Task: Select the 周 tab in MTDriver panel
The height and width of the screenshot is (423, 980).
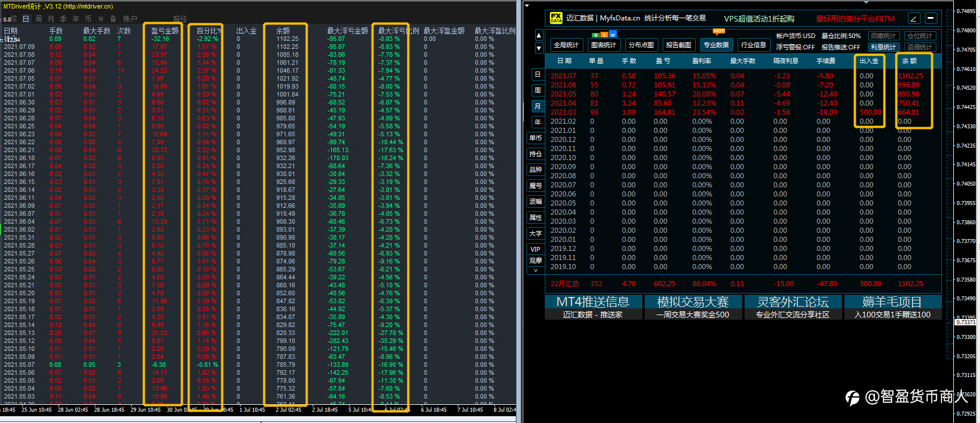Action: 39,19
